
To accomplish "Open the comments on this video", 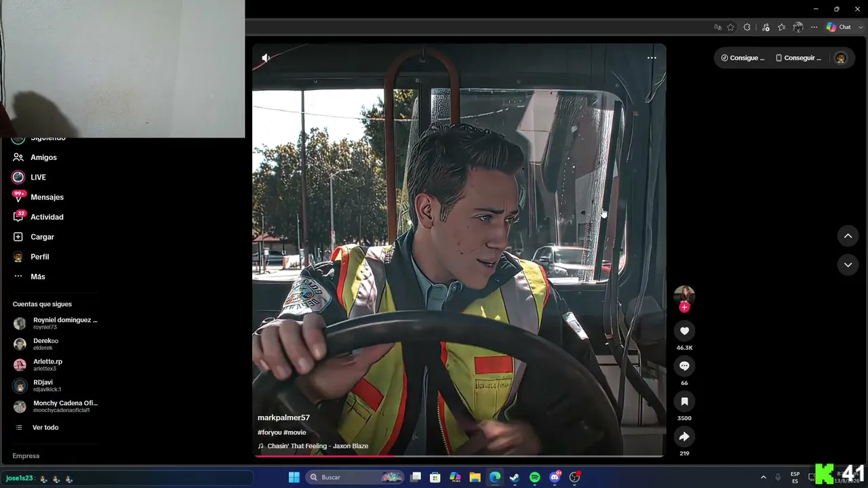I will pos(684,366).
